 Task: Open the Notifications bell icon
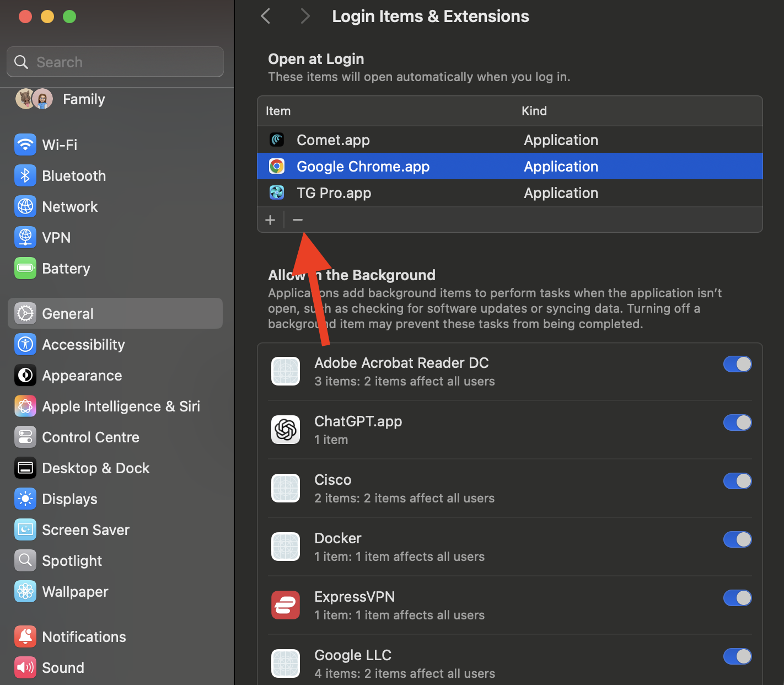coord(25,636)
